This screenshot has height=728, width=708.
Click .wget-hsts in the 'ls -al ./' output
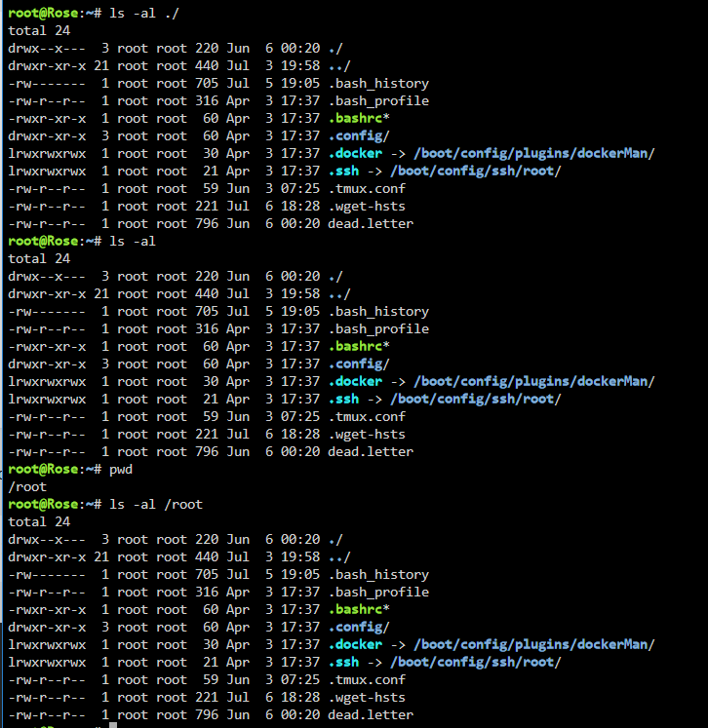tap(367, 207)
